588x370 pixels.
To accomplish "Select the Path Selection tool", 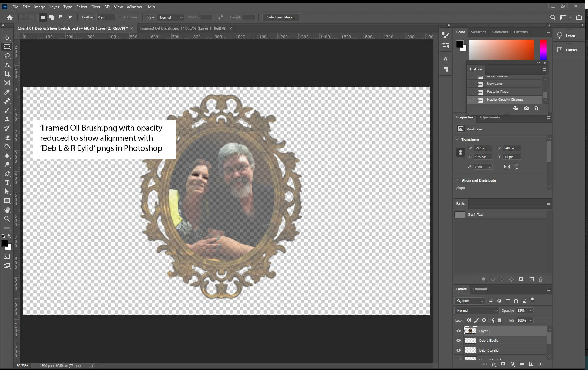I will [7, 192].
